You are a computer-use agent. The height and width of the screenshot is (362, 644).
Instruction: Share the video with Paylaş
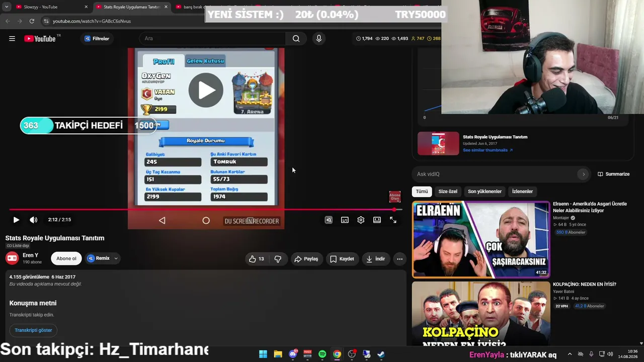click(306, 259)
